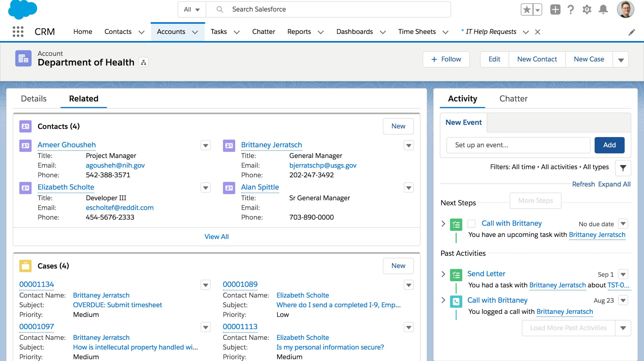The width and height of the screenshot is (644, 361).
Task: Switch to the Chatter panel tab
Action: 513,98
